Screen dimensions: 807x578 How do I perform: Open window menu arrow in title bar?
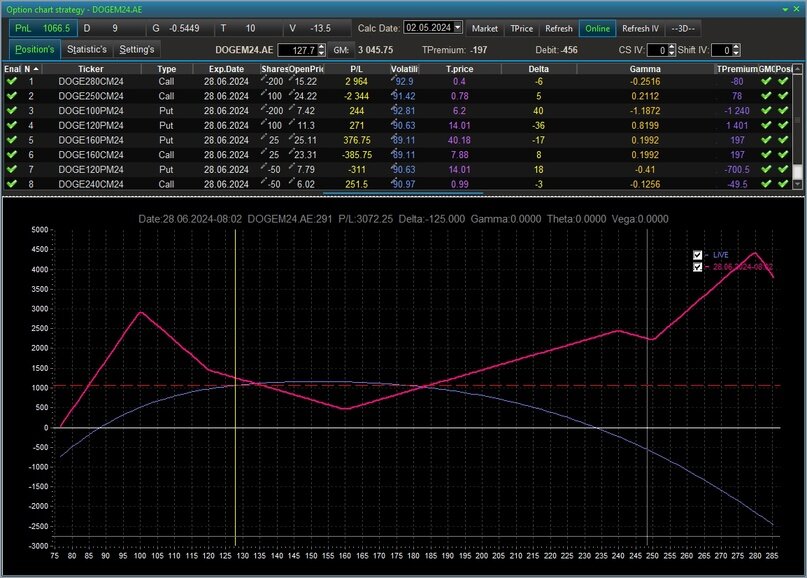pos(785,9)
